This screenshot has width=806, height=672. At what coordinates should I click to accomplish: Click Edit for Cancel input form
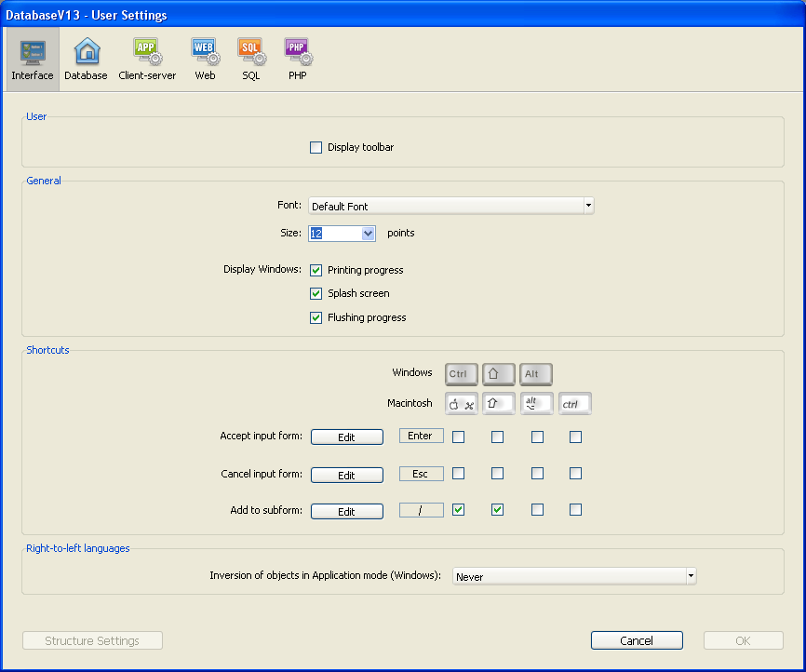coord(346,475)
